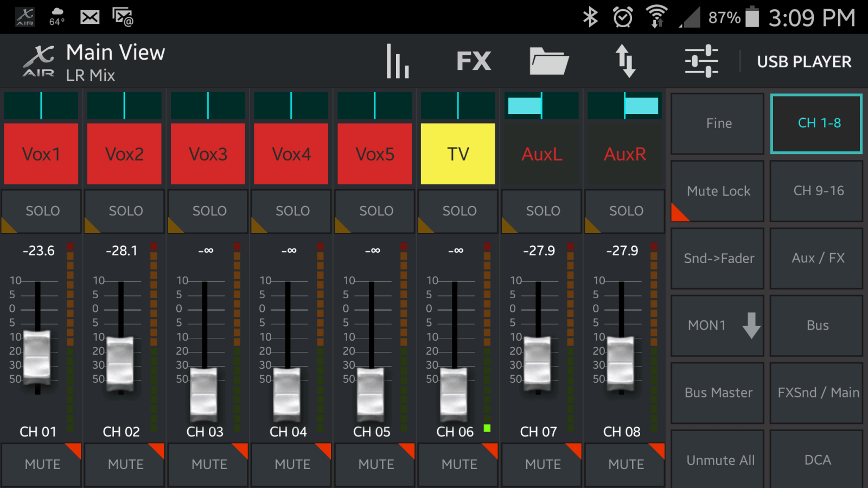The image size is (868, 488).
Task: Open the channel strip settings icon
Action: pos(701,61)
